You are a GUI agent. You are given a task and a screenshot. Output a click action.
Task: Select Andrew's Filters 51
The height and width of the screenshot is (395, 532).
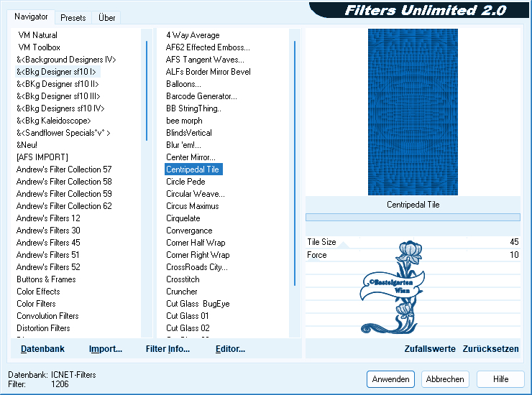(47, 255)
